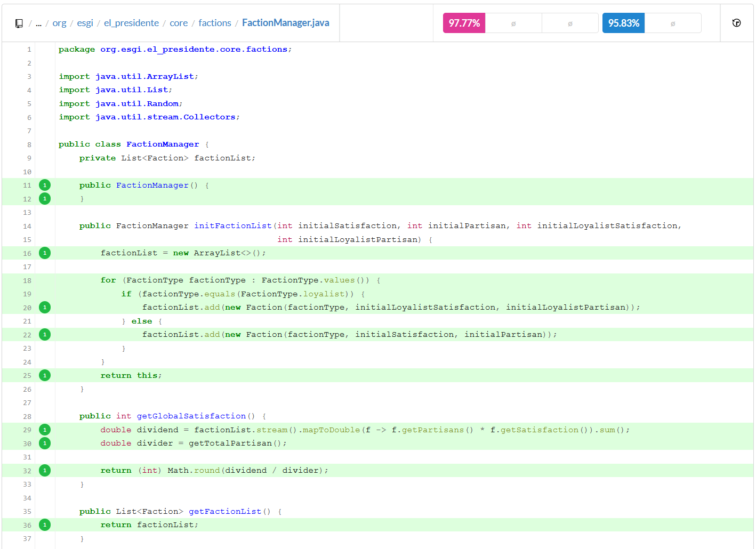Viewport: 756px width, 549px height.
Task: Click 'java.util.ArrayList' import on line 3
Action: (144, 77)
